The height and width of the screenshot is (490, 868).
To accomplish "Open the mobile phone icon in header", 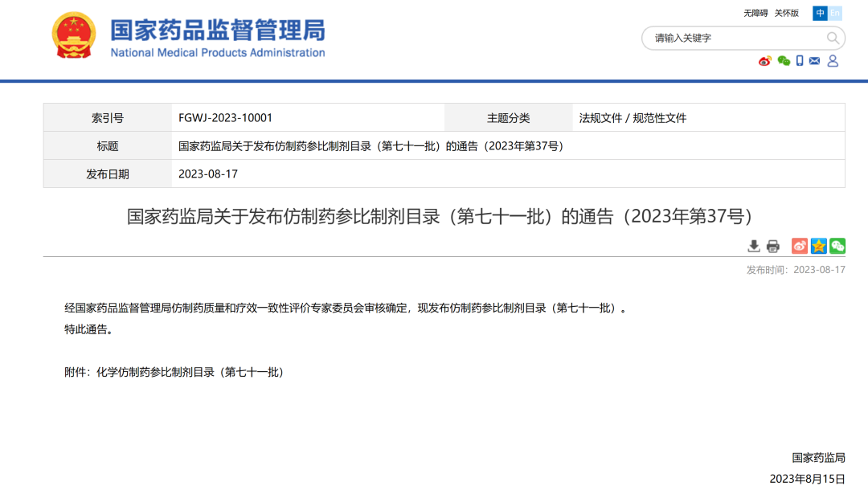I will click(800, 61).
